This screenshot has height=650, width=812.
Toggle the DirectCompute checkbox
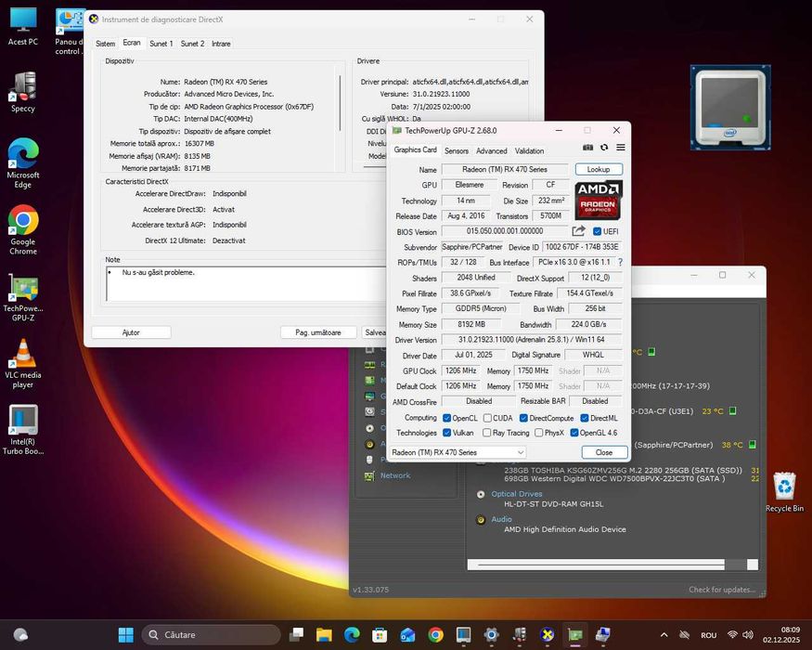click(x=523, y=418)
